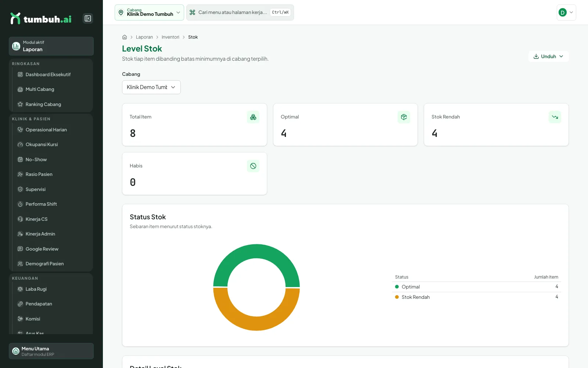Click the No-Show calendar icon
The height and width of the screenshot is (368, 588).
pyautogui.click(x=20, y=160)
